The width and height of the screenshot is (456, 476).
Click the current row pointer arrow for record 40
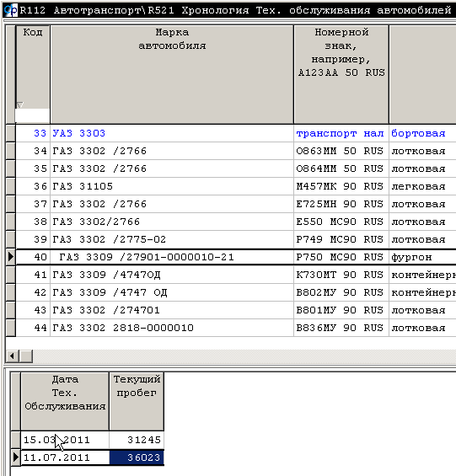click(x=11, y=257)
